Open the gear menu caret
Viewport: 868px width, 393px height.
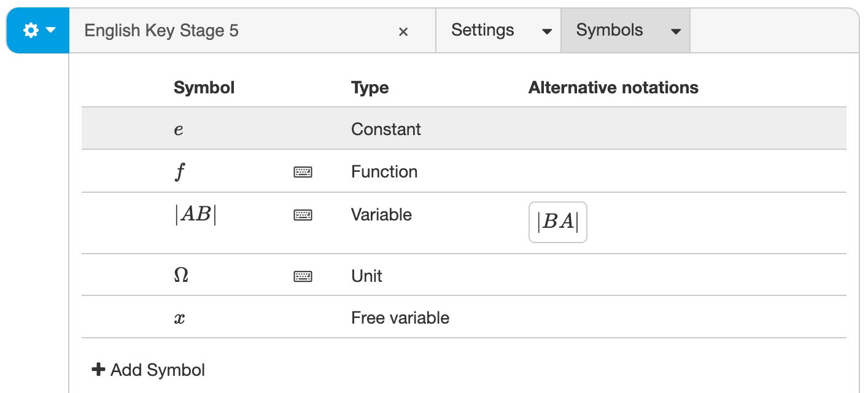click(x=51, y=31)
